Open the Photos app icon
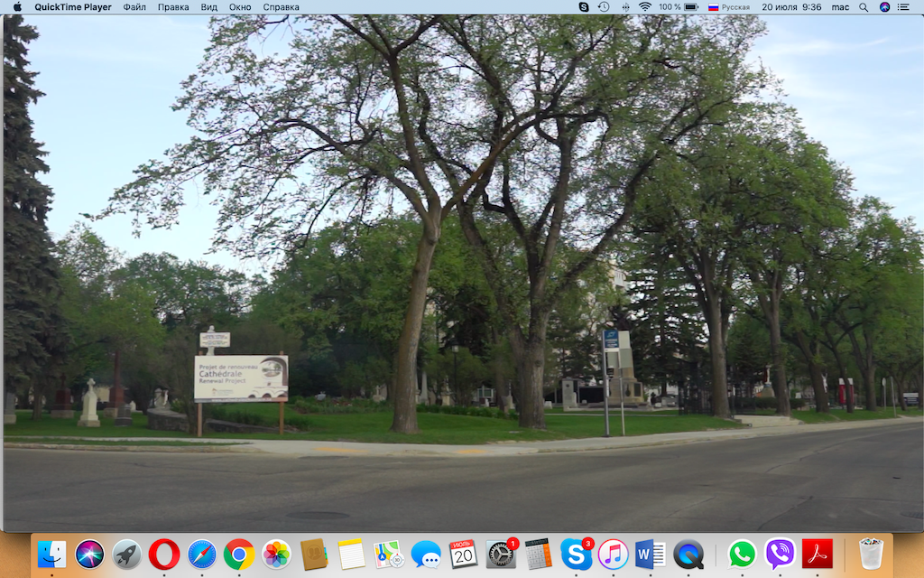Viewport: 924px width, 578px height. [x=276, y=555]
